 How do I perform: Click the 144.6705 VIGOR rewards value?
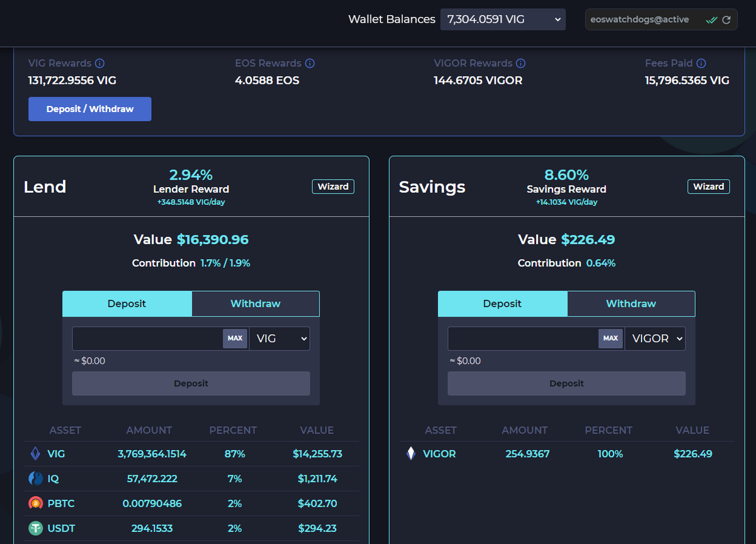click(478, 81)
